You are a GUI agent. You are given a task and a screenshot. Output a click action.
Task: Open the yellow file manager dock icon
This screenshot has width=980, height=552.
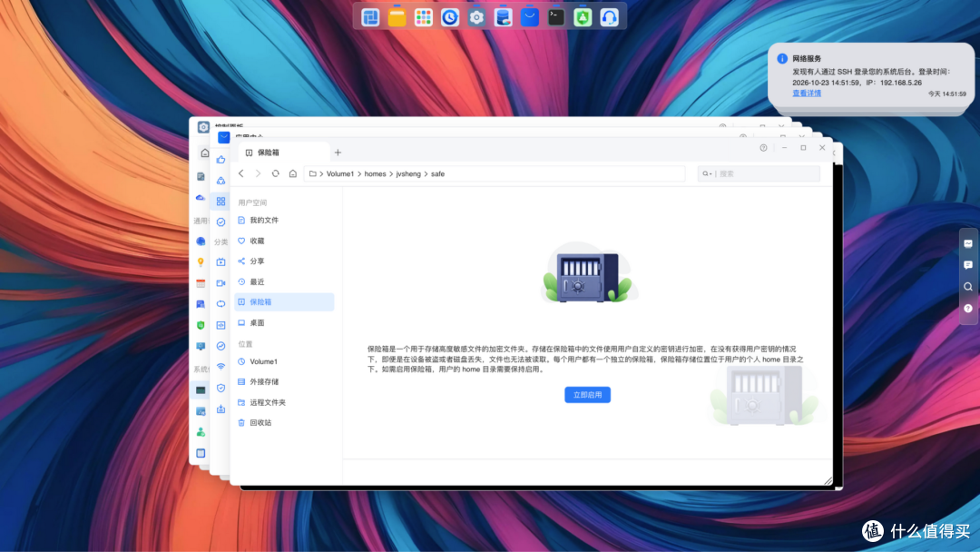coord(397,17)
